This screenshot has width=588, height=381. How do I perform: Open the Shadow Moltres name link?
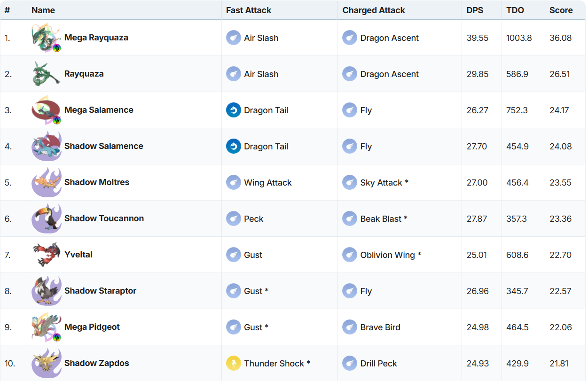pos(97,182)
